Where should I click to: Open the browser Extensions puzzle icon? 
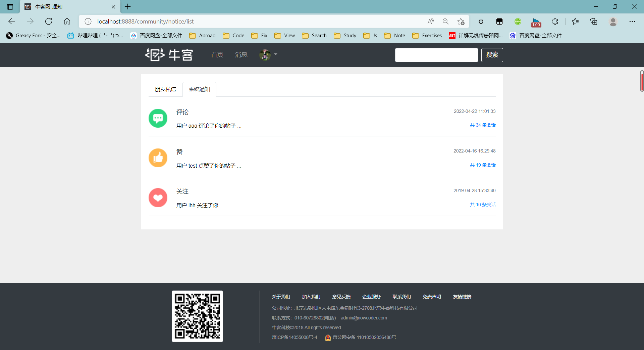point(555,21)
